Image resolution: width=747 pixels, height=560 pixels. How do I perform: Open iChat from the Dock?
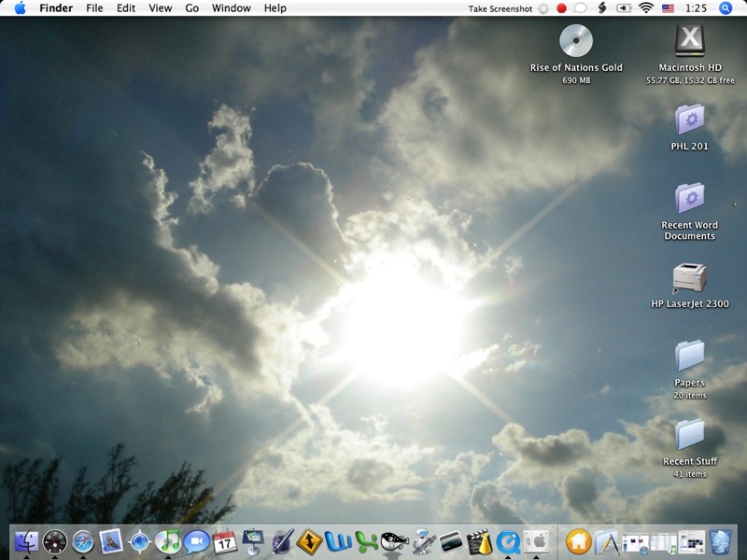[x=196, y=541]
